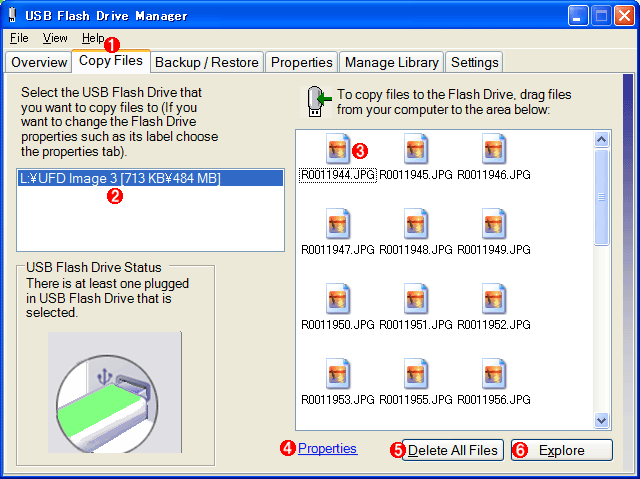Image resolution: width=640 pixels, height=479 pixels.
Task: Click the Explore button
Action: (x=562, y=450)
